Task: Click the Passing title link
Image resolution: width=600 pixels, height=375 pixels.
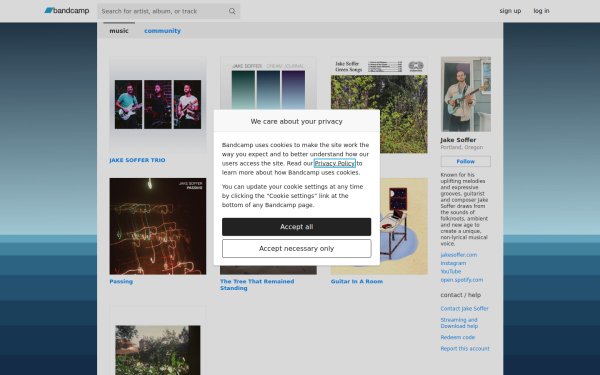Action: pos(121,281)
